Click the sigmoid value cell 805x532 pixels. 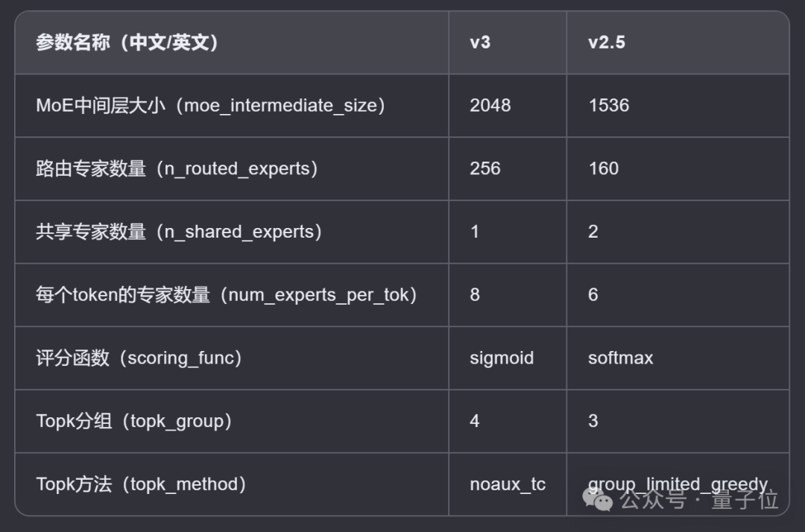pos(502,358)
